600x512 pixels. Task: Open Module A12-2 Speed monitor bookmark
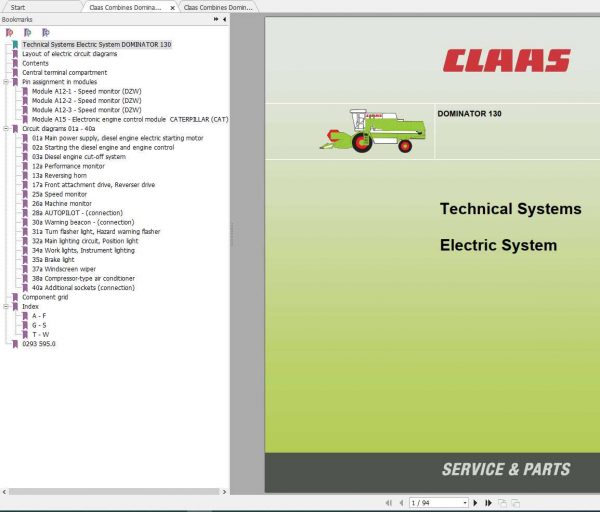point(86,101)
